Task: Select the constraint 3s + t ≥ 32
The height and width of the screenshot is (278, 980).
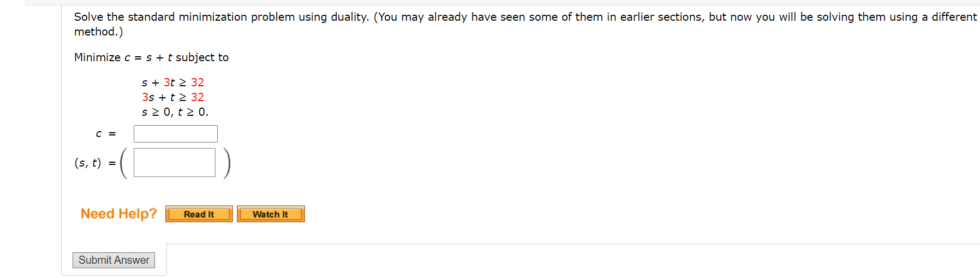Action: point(173,97)
